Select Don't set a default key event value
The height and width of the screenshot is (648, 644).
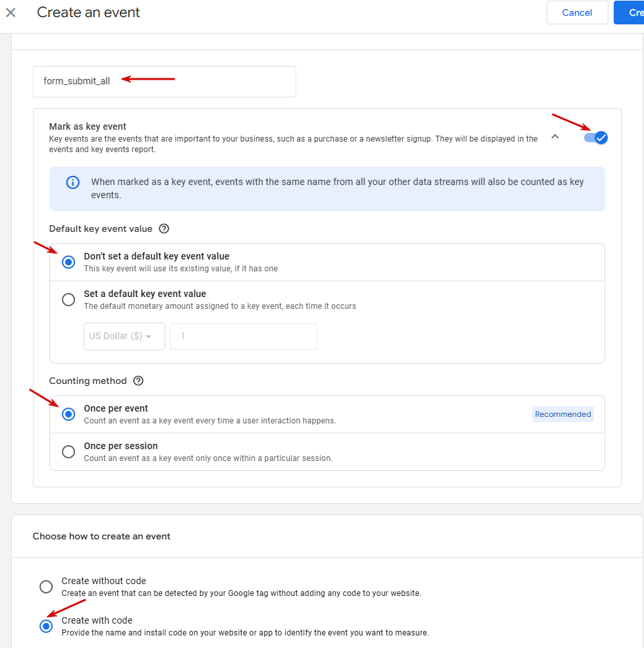68,262
